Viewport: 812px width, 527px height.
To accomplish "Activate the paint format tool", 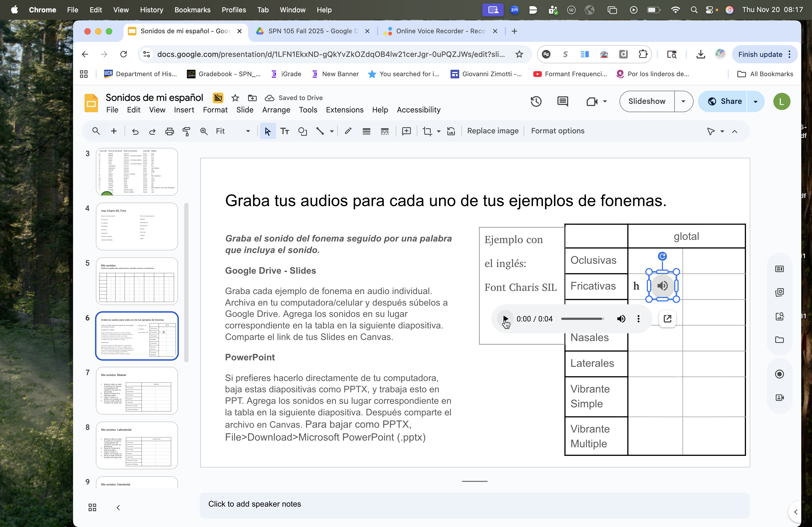I will (x=186, y=131).
